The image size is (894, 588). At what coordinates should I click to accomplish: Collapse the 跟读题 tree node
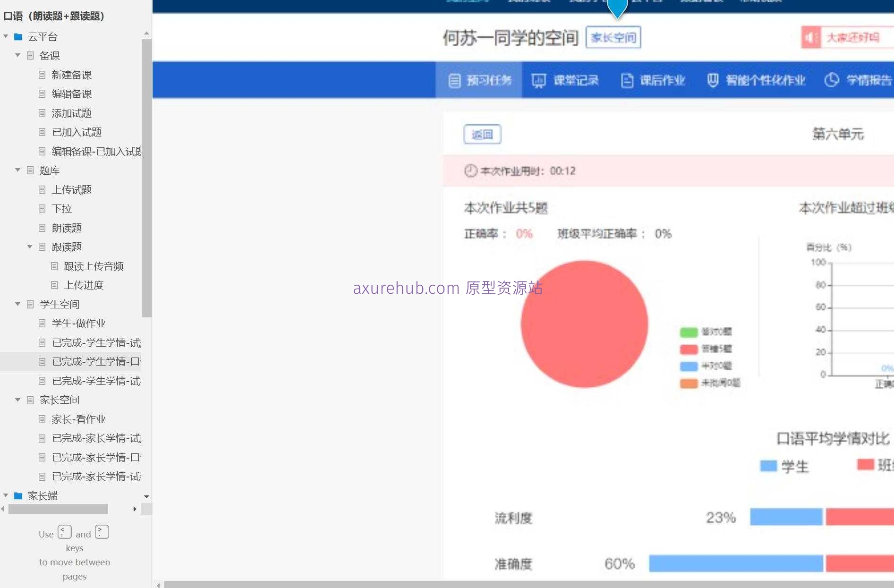click(x=30, y=247)
